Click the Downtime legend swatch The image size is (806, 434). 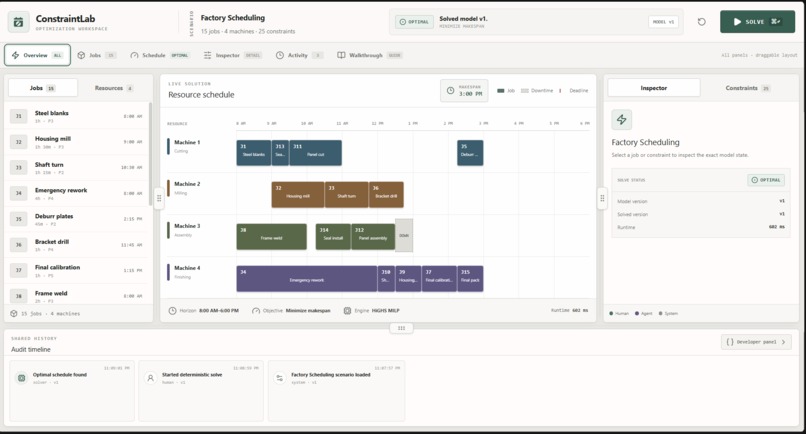click(525, 91)
